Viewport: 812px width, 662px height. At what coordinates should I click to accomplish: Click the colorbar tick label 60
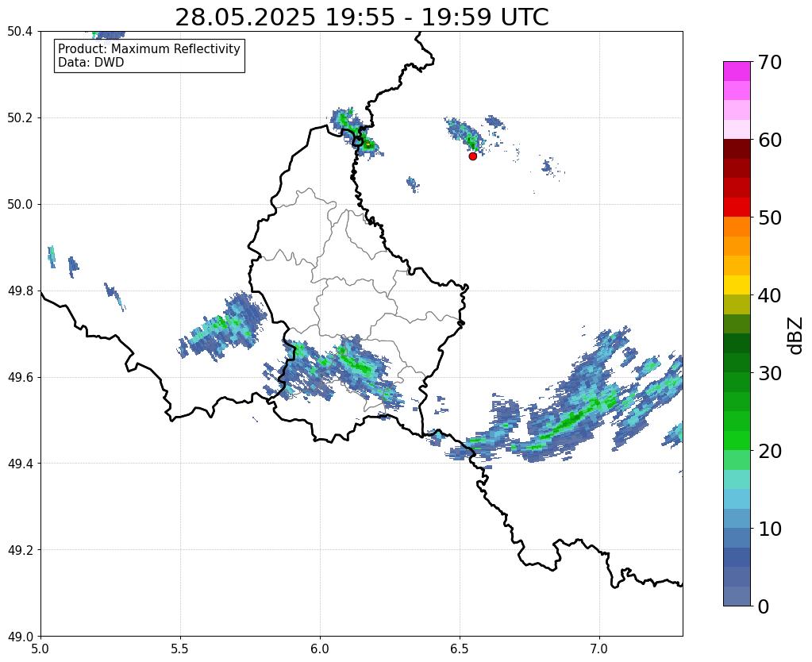click(770, 140)
